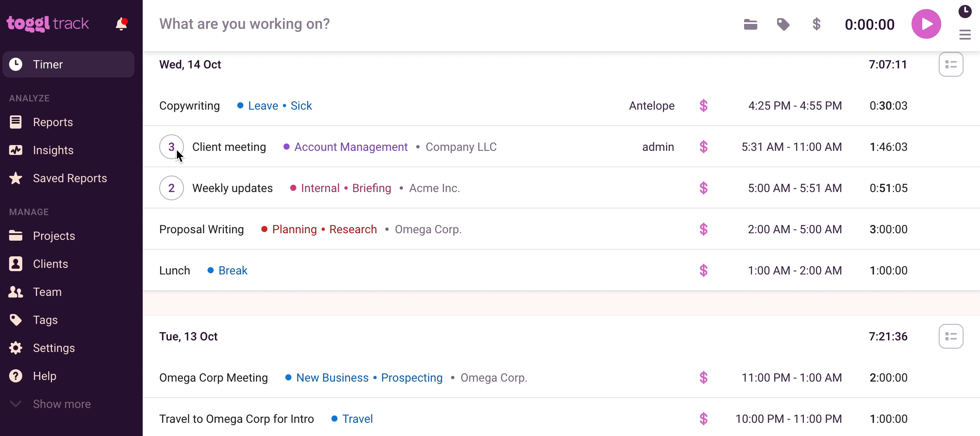Add tags using timer bar tag icon
Image resolution: width=980 pixels, height=436 pixels.
(x=783, y=25)
